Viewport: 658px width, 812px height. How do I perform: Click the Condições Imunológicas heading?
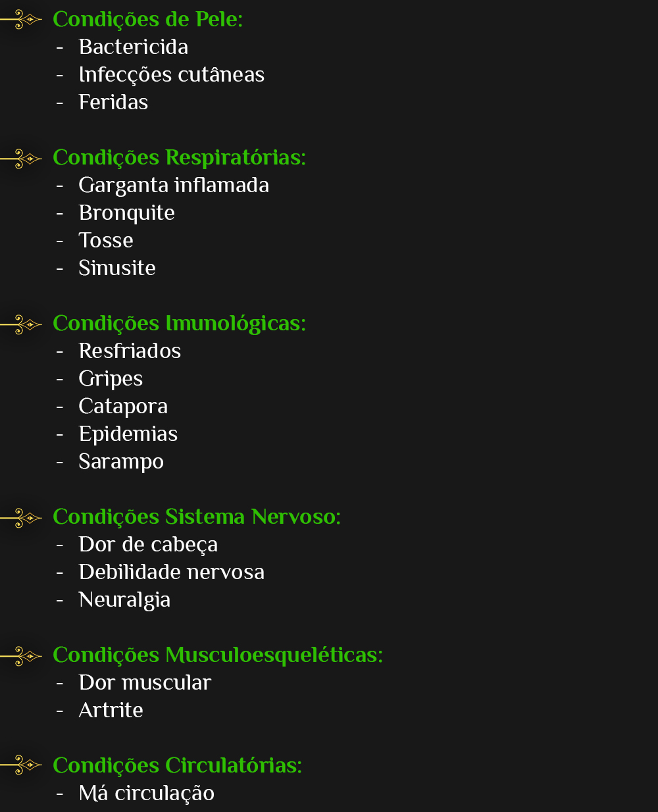[179, 324]
